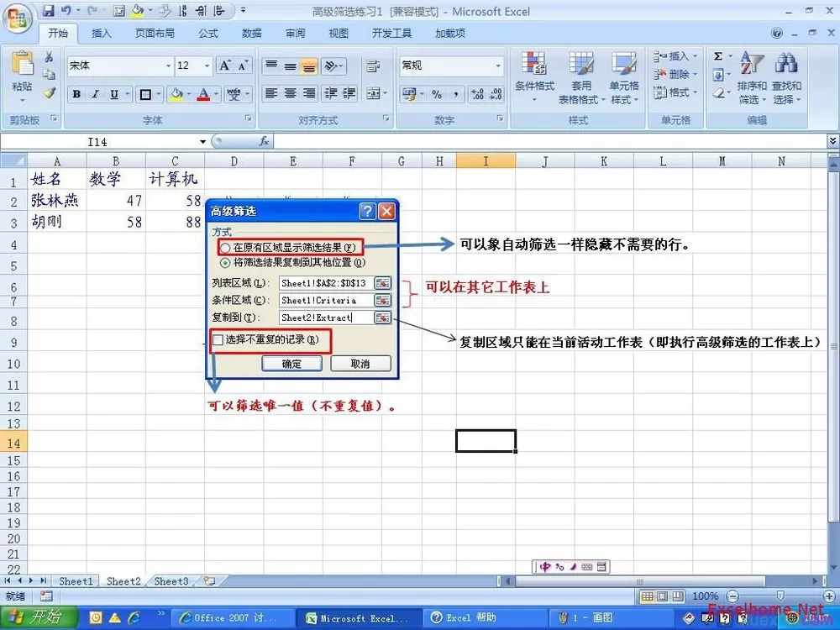This screenshot has width=840, height=630.
Task: Open font color dropdown arrow
Action: point(216,94)
